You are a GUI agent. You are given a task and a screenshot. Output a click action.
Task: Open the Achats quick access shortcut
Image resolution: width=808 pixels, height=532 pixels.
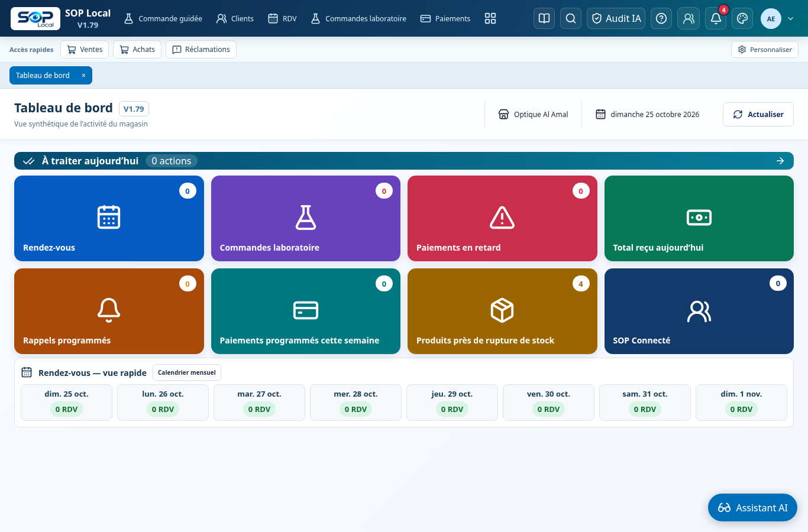point(137,50)
